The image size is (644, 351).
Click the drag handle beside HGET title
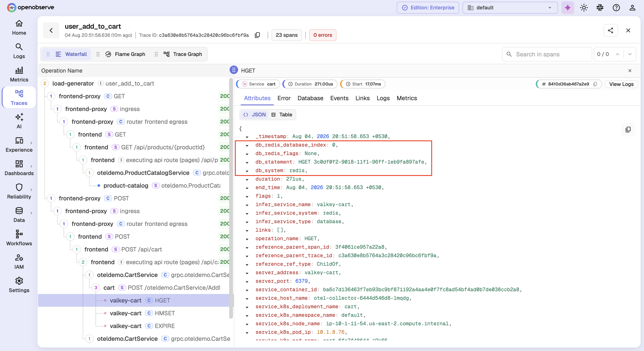(x=233, y=70)
